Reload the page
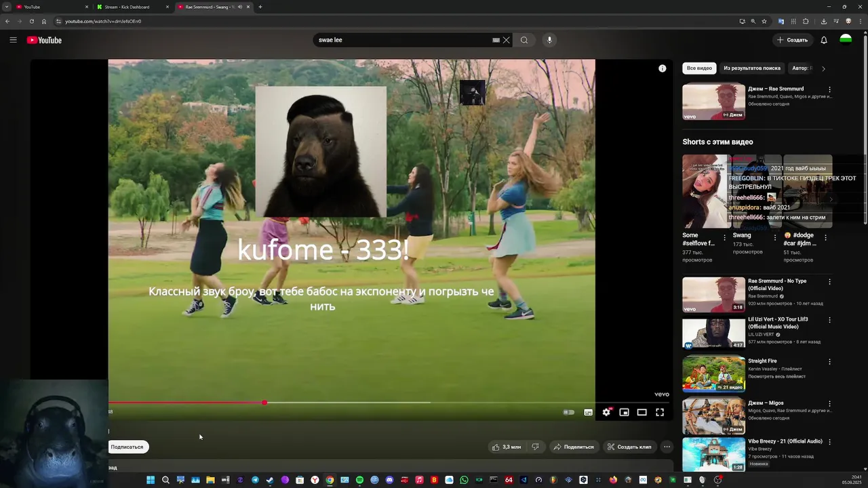Screen dimensions: 868x488 click(x=31, y=21)
